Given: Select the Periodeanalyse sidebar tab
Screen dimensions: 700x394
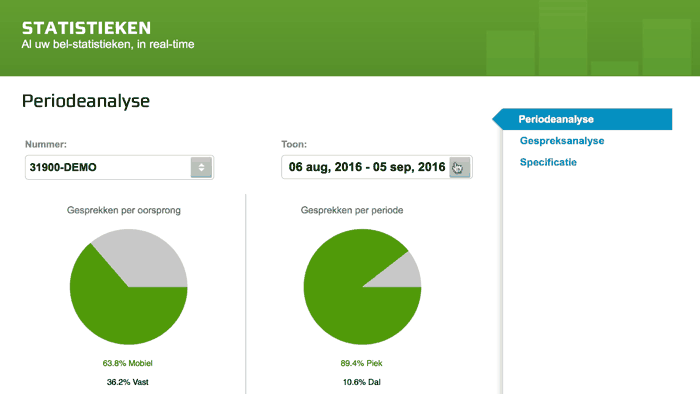Looking at the screenshot, I should coord(582,119).
